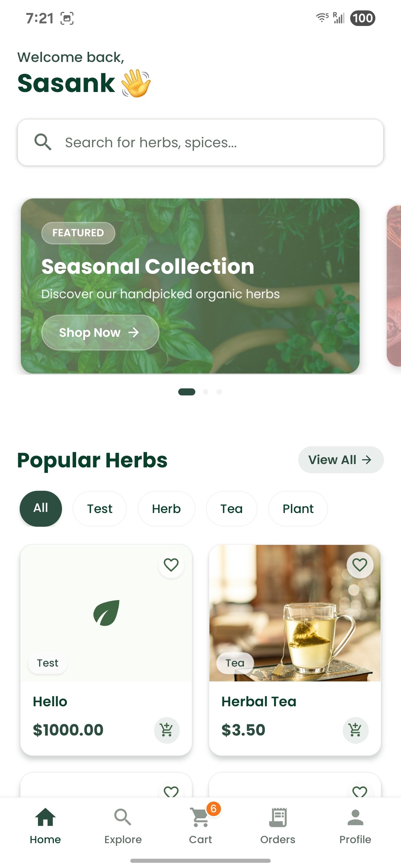Click the Shop Now button
The image size is (401, 868).
click(x=100, y=332)
